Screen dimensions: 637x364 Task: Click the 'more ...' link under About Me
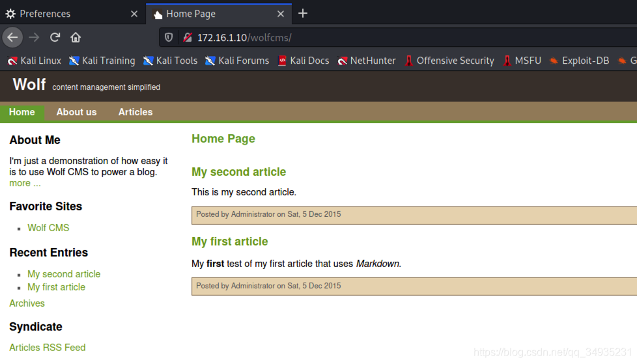(25, 183)
